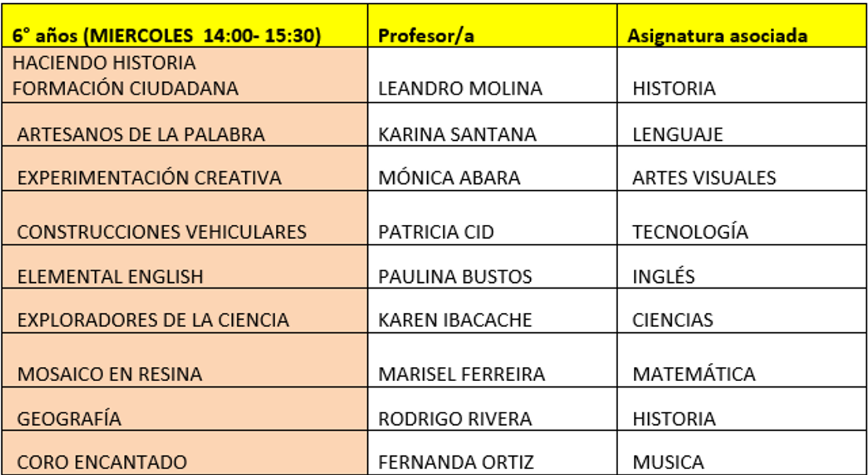Click the ARTES VISUALES subject cell
This screenshot has height=475, width=868.
tap(704, 178)
